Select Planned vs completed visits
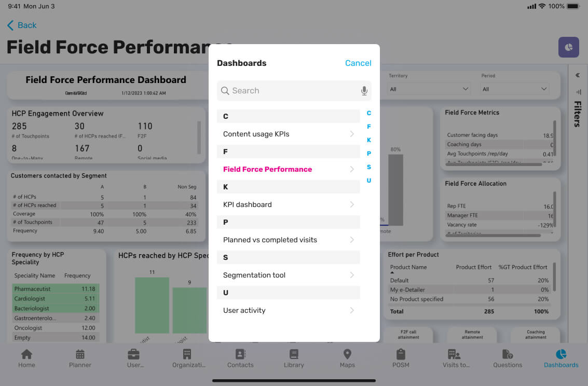588x386 pixels. point(289,240)
